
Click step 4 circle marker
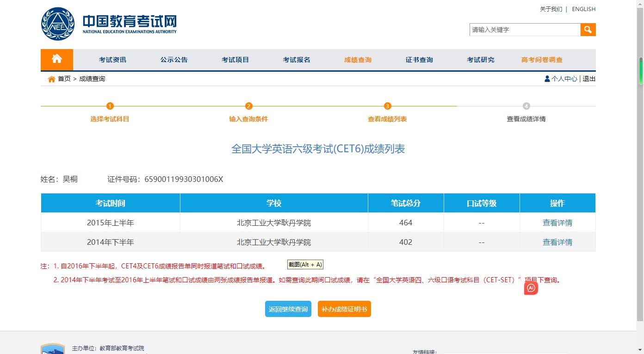point(526,106)
